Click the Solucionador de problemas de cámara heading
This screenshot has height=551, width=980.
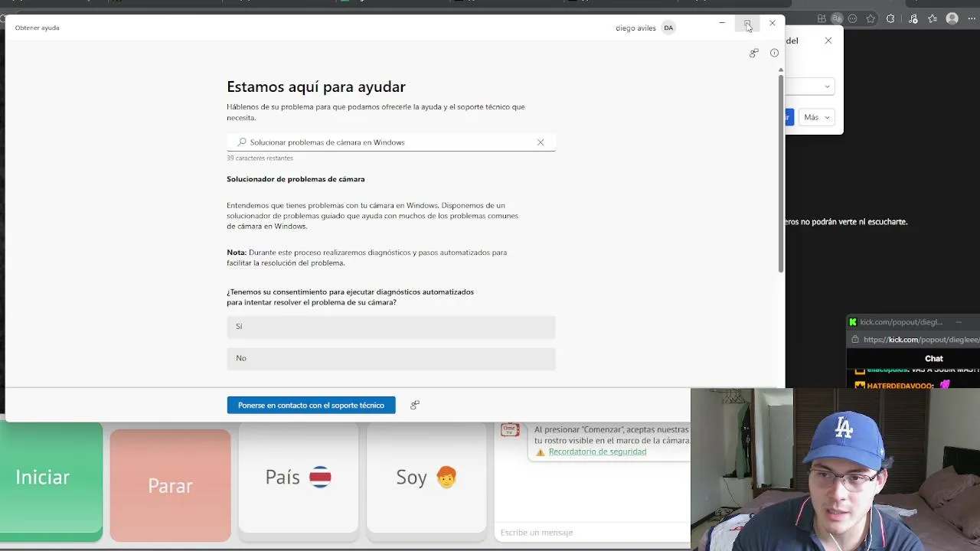click(296, 179)
